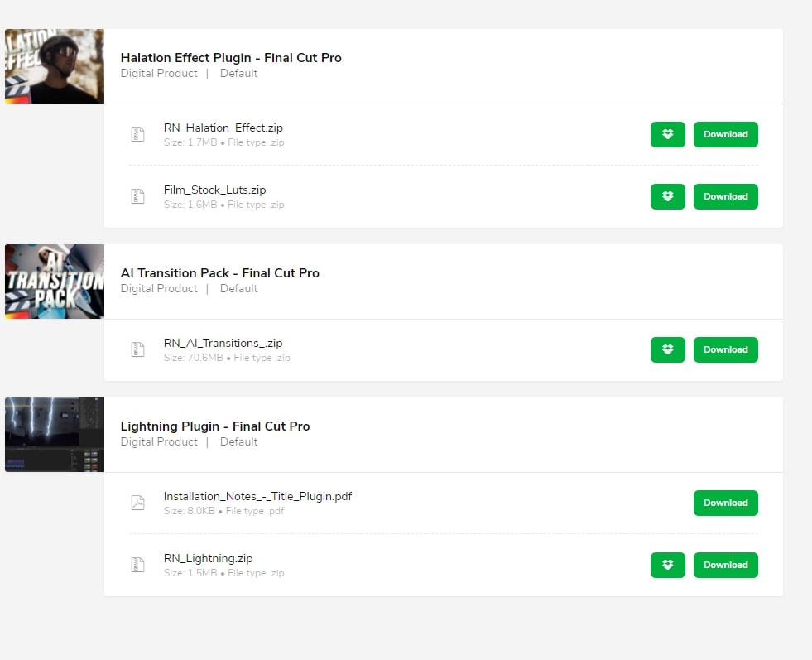Click the zip file icon beside Film_Stock_Luts.zip
The height and width of the screenshot is (660, 812).
pyautogui.click(x=138, y=196)
